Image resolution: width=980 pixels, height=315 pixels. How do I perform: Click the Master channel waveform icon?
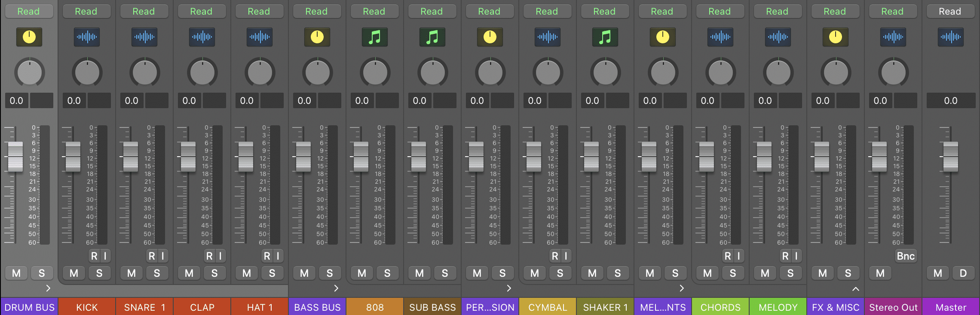pyautogui.click(x=950, y=37)
